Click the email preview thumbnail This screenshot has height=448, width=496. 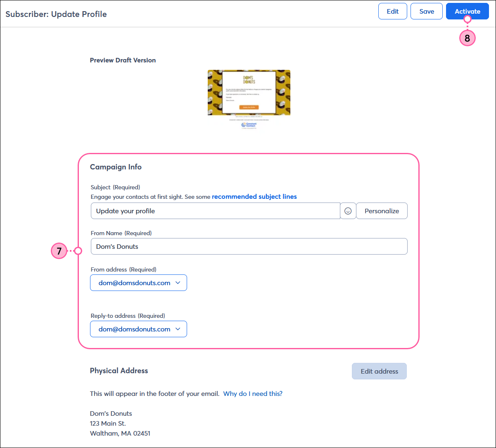tap(249, 99)
